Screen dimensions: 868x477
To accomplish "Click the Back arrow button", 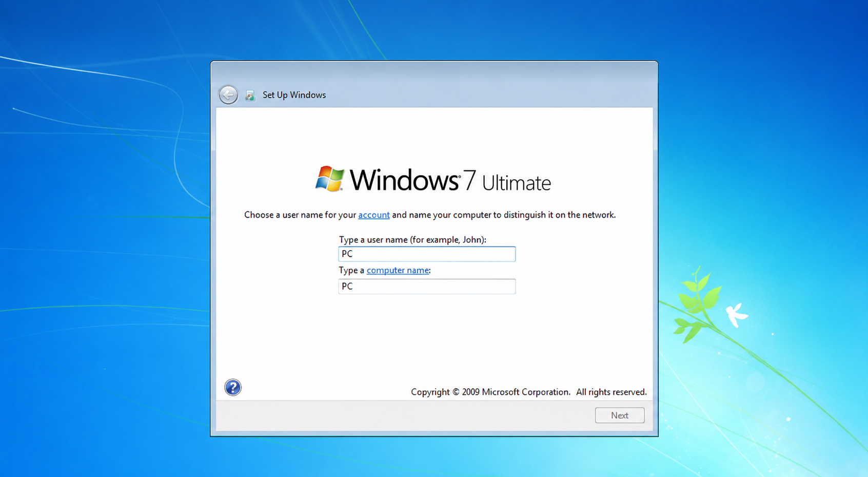I will (x=228, y=94).
